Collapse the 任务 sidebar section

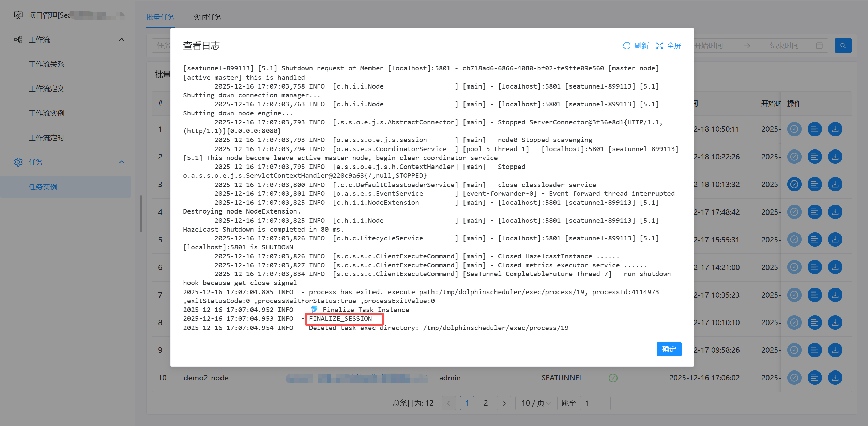122,162
